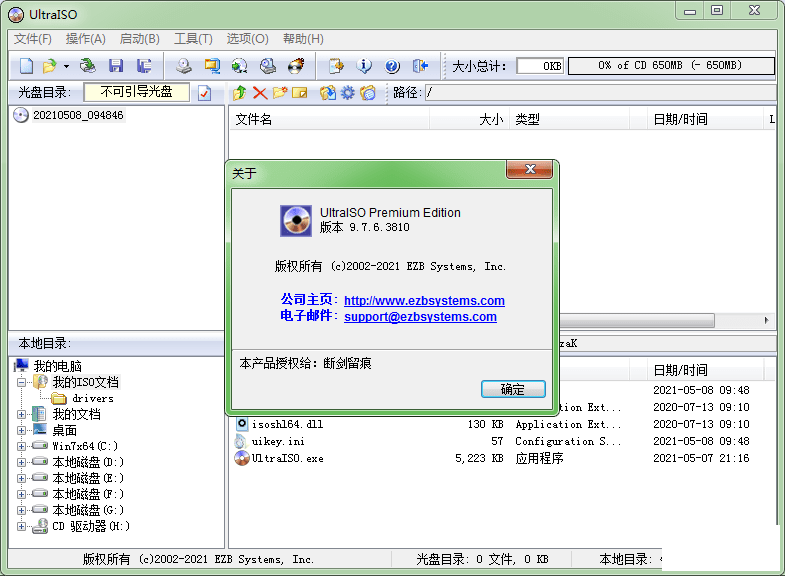This screenshot has height=576, width=785.
Task: Click the Make CD/DVD image icon
Action: click(184, 66)
